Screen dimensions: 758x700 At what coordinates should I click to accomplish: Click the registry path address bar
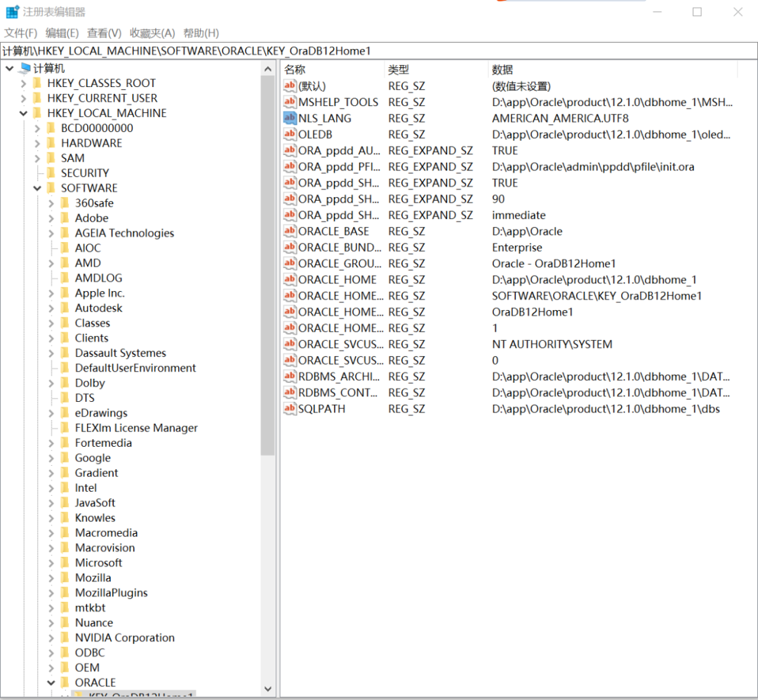pos(379,51)
